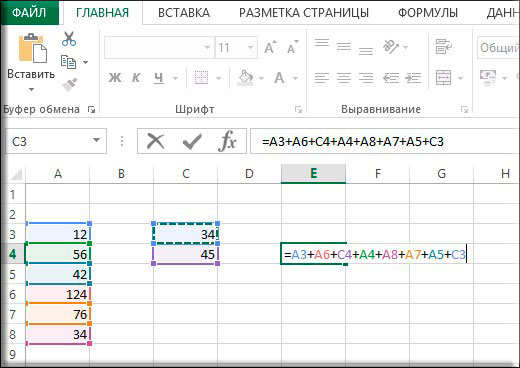The image size is (520, 368).
Task: Open the Вставить paste options arrow
Action: tap(31, 89)
